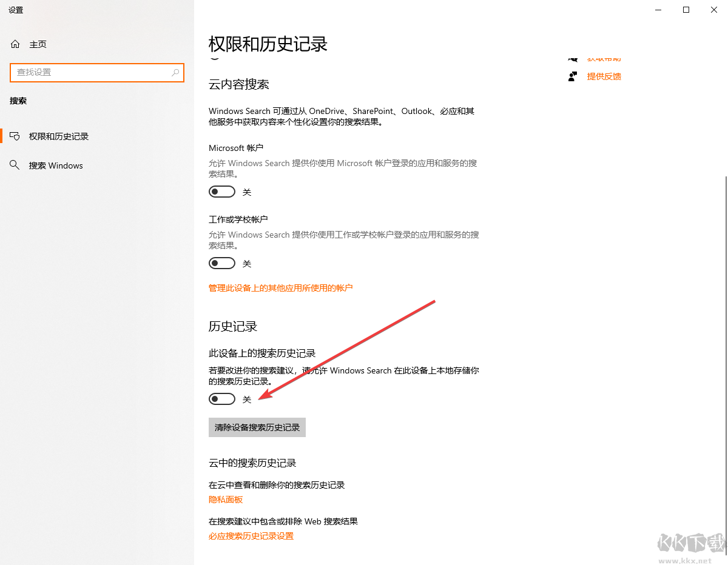Click the shield icon beside 权限和历史记录
Screen dimensions: 728x565
point(15,136)
